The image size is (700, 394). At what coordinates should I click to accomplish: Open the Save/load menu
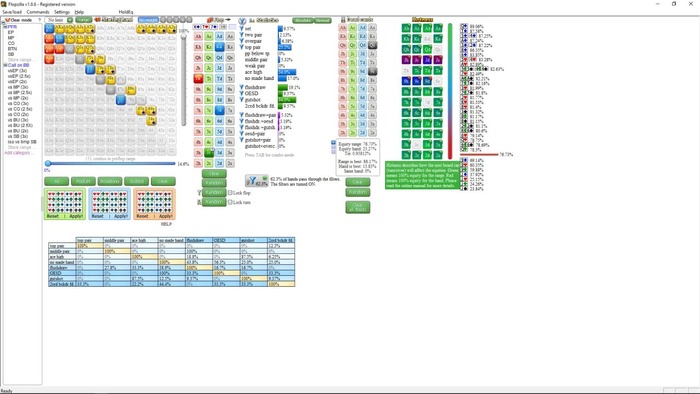pos(12,12)
